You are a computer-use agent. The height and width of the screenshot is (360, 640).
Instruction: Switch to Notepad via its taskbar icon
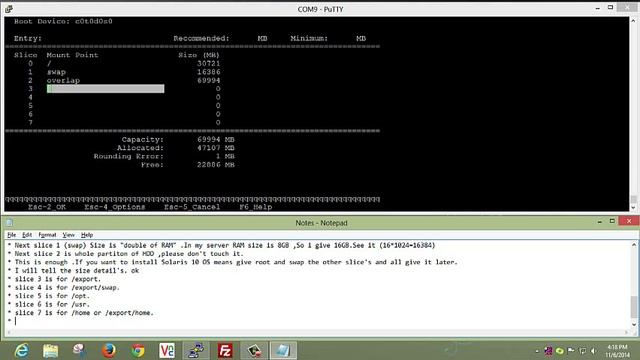283,351
